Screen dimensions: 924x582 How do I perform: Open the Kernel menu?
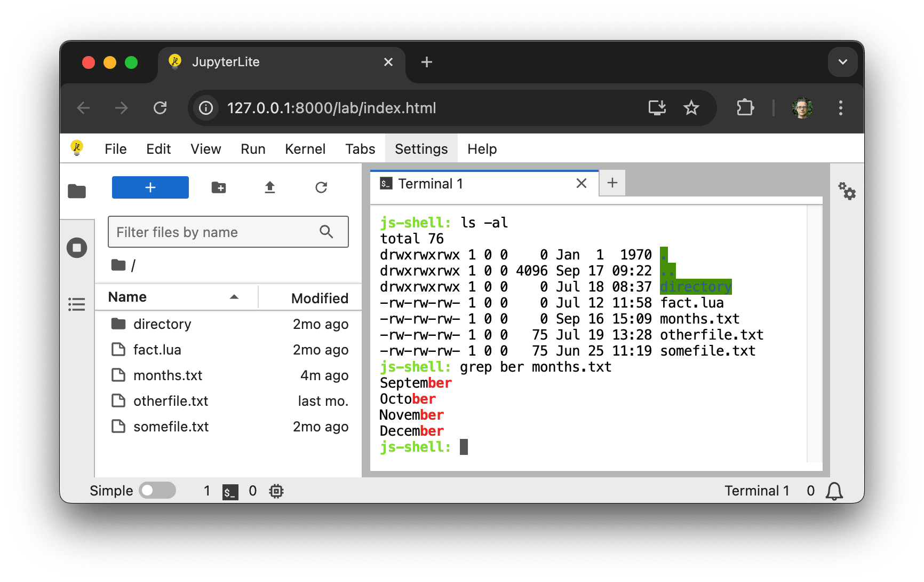[305, 148]
